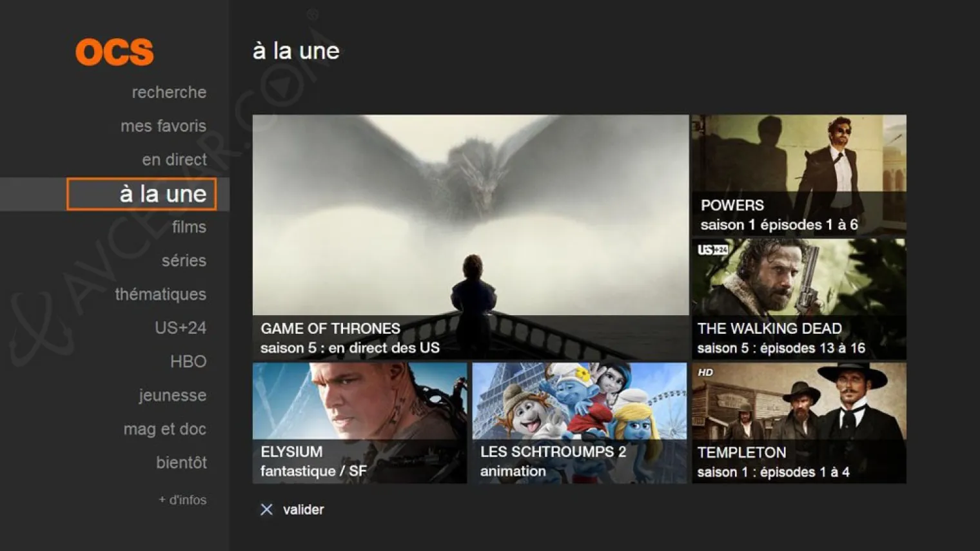Image resolution: width=980 pixels, height=551 pixels.
Task: Click the LES SCHTROUMPFS 2 title text
Action: point(553,452)
